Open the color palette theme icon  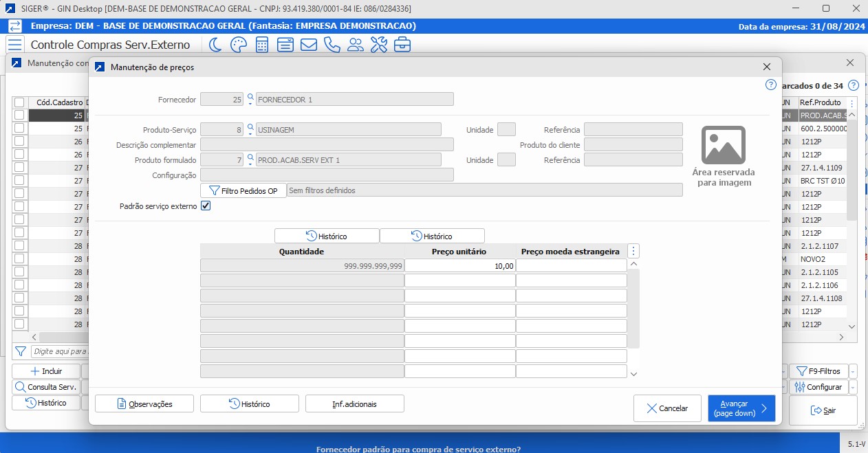238,45
